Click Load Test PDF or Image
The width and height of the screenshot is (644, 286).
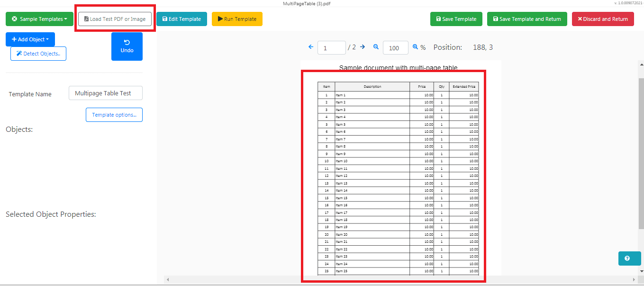[x=115, y=19]
